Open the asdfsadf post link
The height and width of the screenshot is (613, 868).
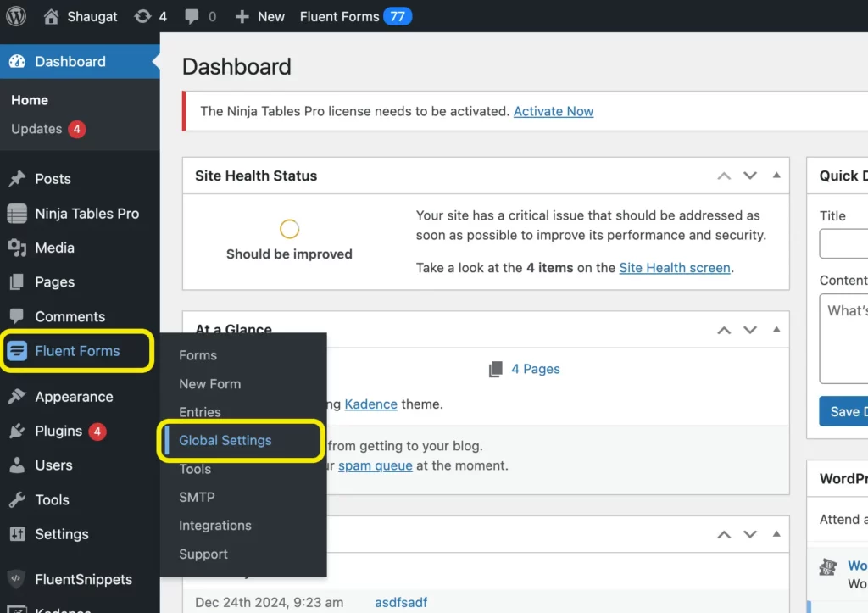[401, 603]
